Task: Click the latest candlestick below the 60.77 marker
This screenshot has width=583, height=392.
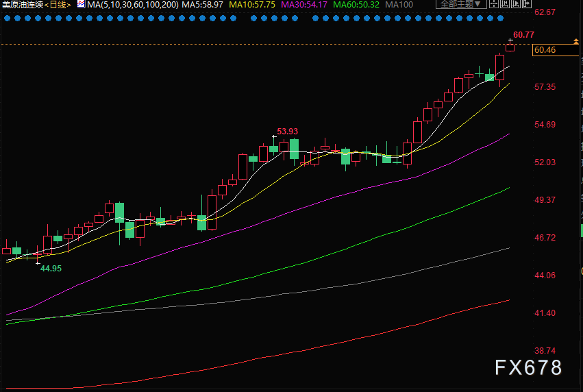Action: pyautogui.click(x=510, y=47)
